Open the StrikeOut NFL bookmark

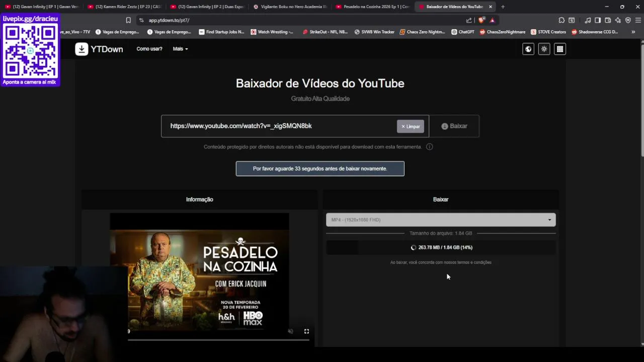point(325,32)
